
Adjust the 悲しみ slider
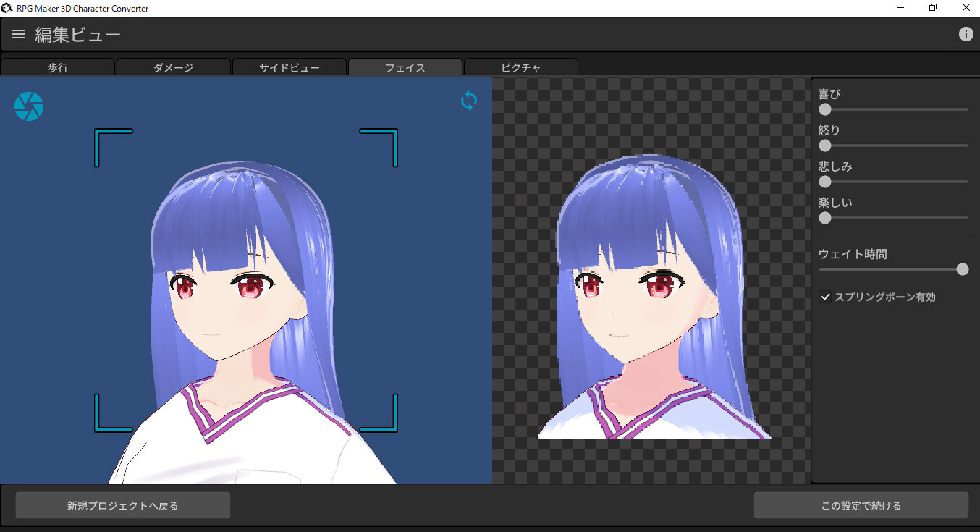coord(825,182)
